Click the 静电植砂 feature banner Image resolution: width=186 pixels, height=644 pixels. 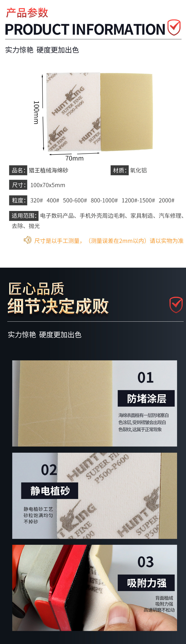(x=50, y=491)
